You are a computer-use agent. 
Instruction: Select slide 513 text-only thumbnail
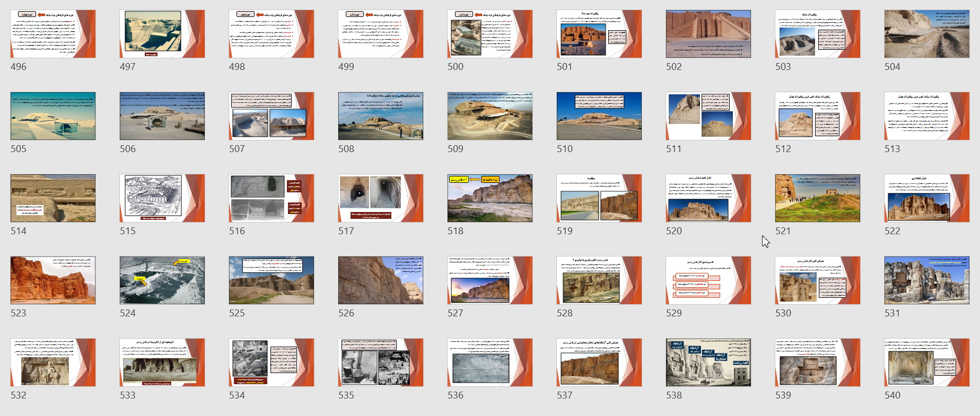click(x=927, y=116)
